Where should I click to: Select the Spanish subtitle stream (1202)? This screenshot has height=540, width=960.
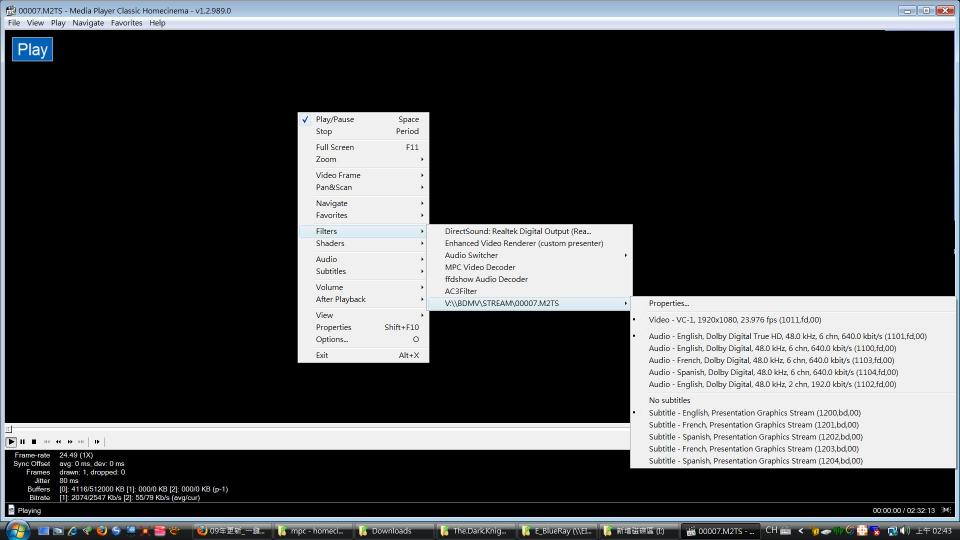tap(792, 437)
